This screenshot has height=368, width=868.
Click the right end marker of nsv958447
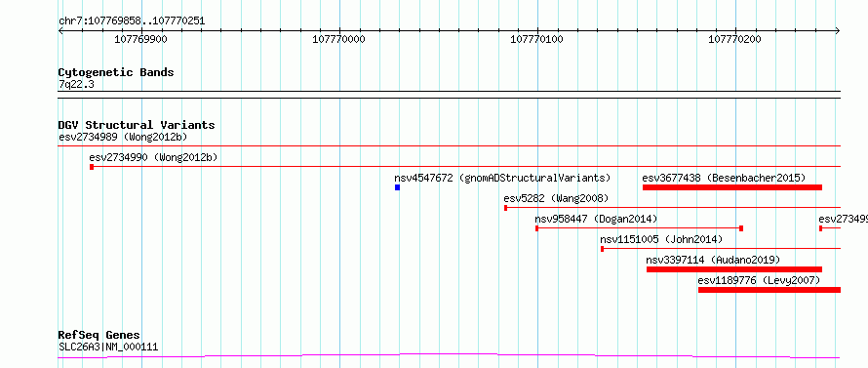pos(741,228)
